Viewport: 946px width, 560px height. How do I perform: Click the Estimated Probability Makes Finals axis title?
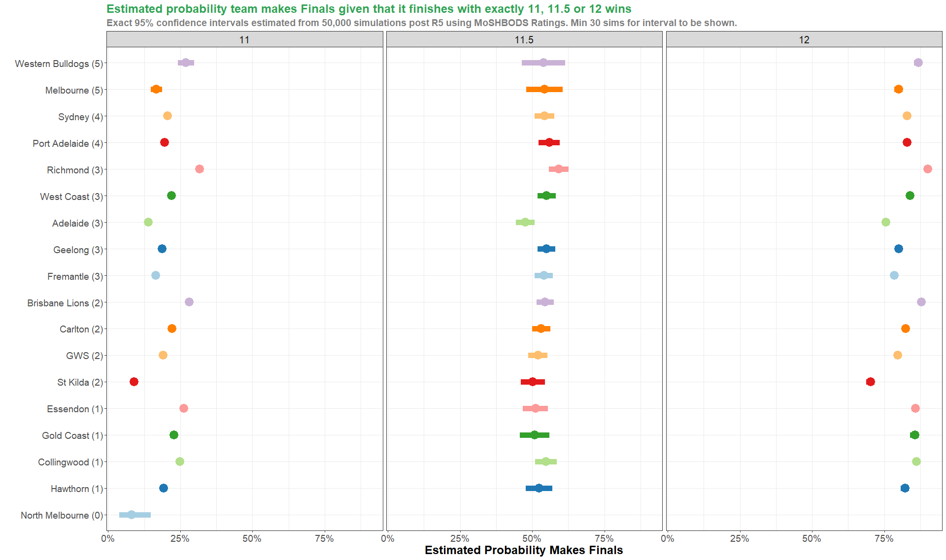click(x=523, y=550)
